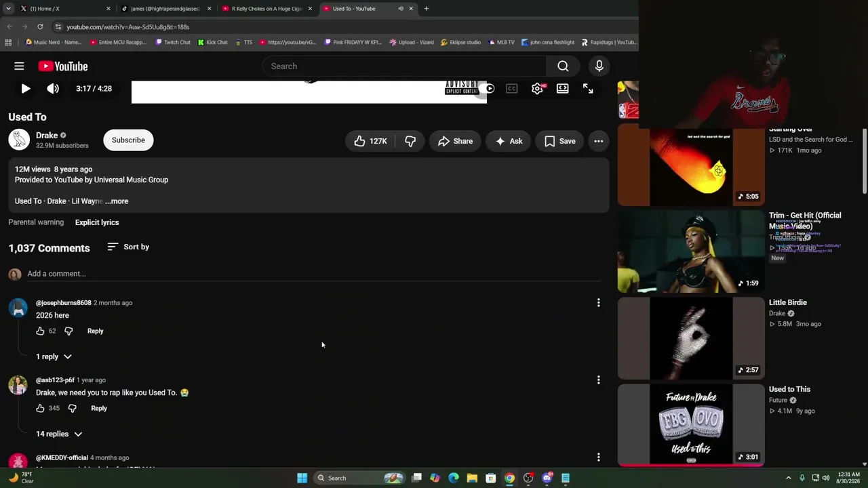Open a new browser tab

click(427, 9)
